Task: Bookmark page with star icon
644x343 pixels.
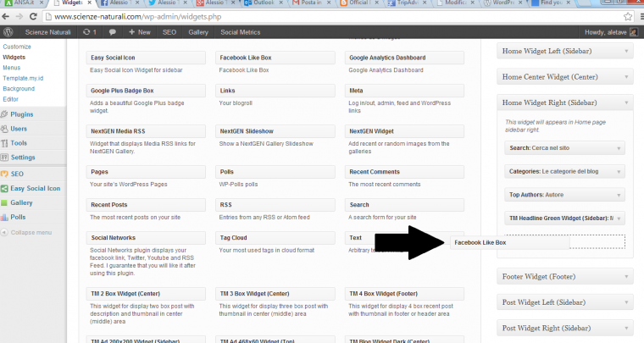Action: 628,17
